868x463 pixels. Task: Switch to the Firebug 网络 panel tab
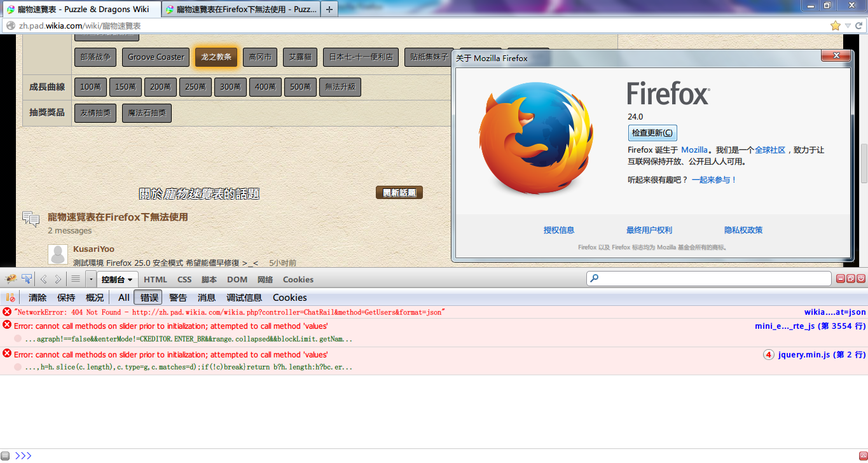pos(265,279)
